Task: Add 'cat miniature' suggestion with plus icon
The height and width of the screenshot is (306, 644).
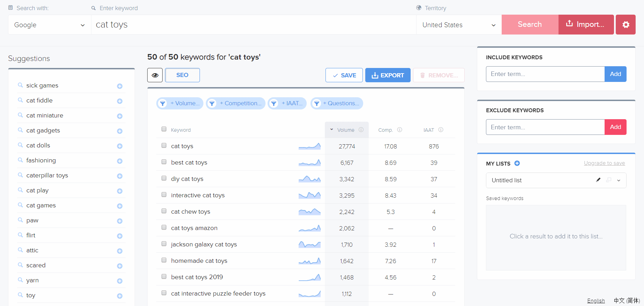Action: click(120, 116)
